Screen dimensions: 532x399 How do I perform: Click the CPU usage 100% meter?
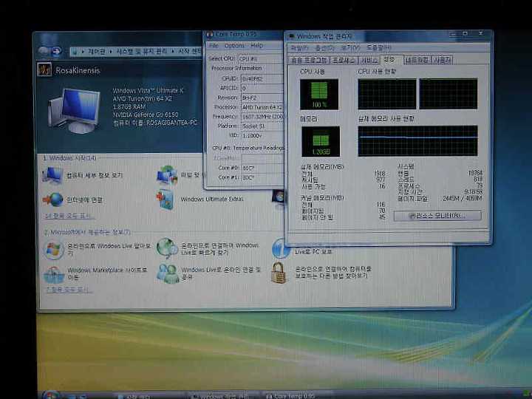click(x=319, y=95)
